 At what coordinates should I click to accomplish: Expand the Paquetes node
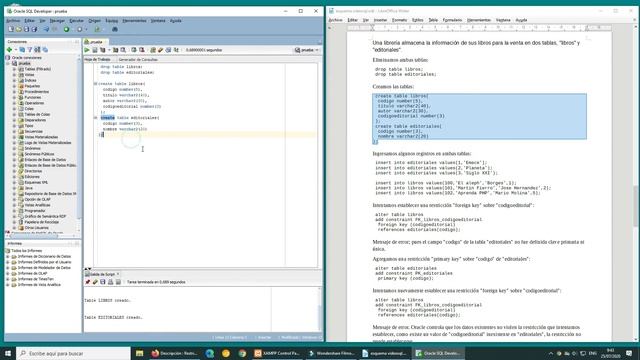[x=14, y=86]
